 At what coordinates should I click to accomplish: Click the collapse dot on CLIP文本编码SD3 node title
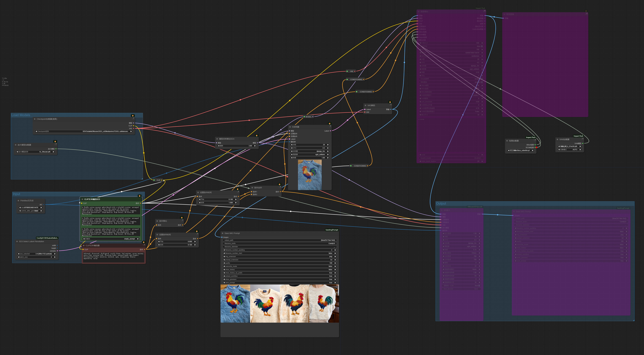[82, 199]
